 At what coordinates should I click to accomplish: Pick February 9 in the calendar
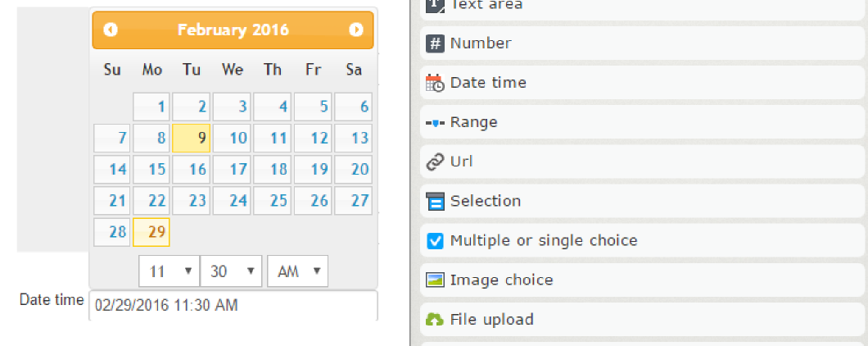[x=192, y=138]
